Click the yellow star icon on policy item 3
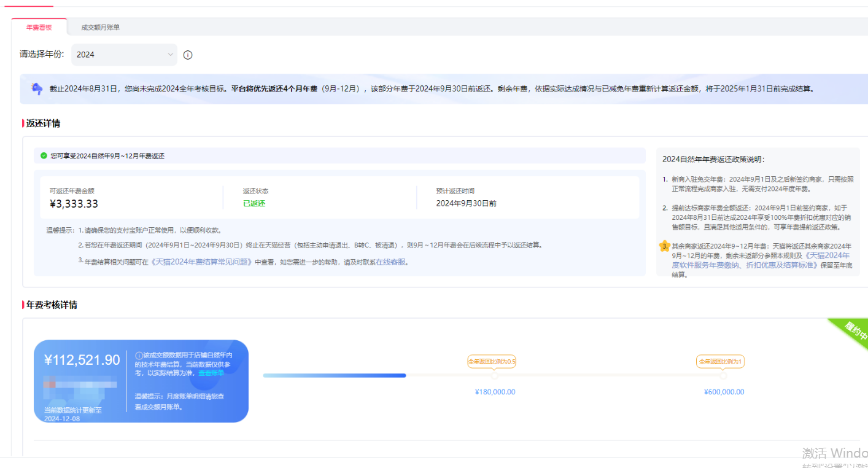Image resolution: width=868 pixels, height=468 pixels. (x=664, y=246)
